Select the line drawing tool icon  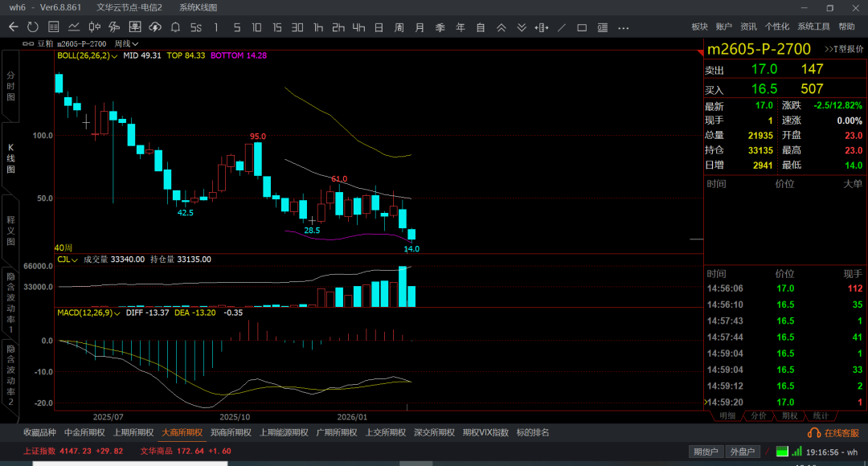[x=562, y=27]
